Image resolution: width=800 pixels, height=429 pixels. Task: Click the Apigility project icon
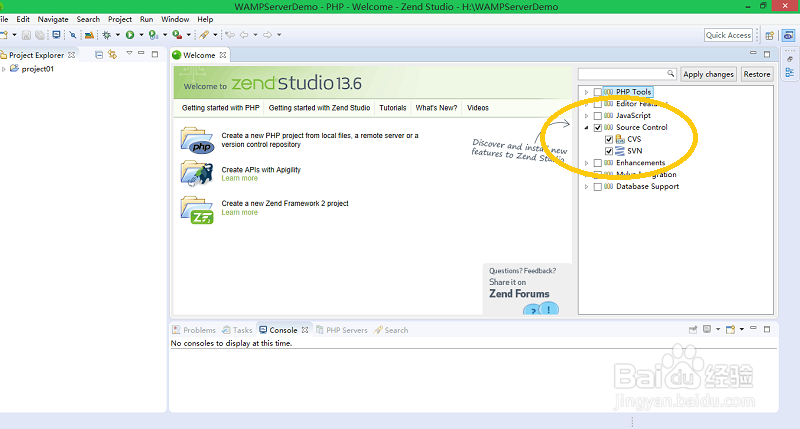tap(197, 173)
